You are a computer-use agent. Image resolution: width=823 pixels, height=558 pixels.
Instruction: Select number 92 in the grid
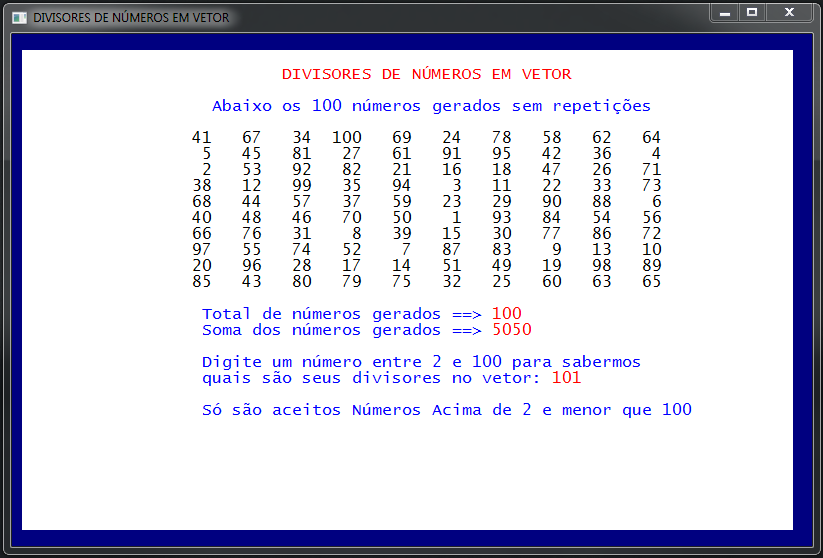pos(302,170)
